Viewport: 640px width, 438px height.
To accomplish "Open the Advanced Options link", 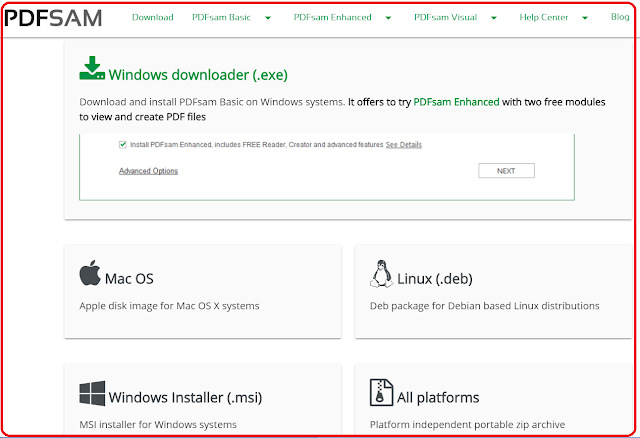I will click(x=148, y=171).
